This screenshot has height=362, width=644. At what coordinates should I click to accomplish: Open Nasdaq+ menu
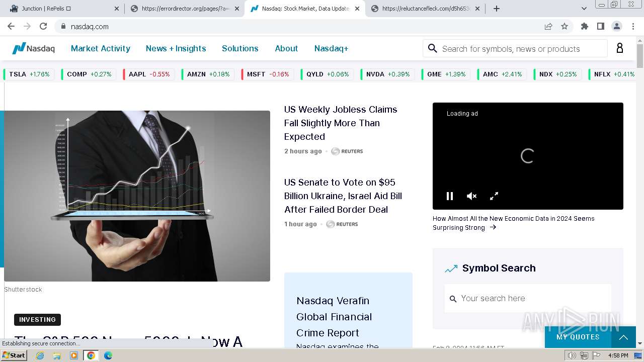coord(331,48)
